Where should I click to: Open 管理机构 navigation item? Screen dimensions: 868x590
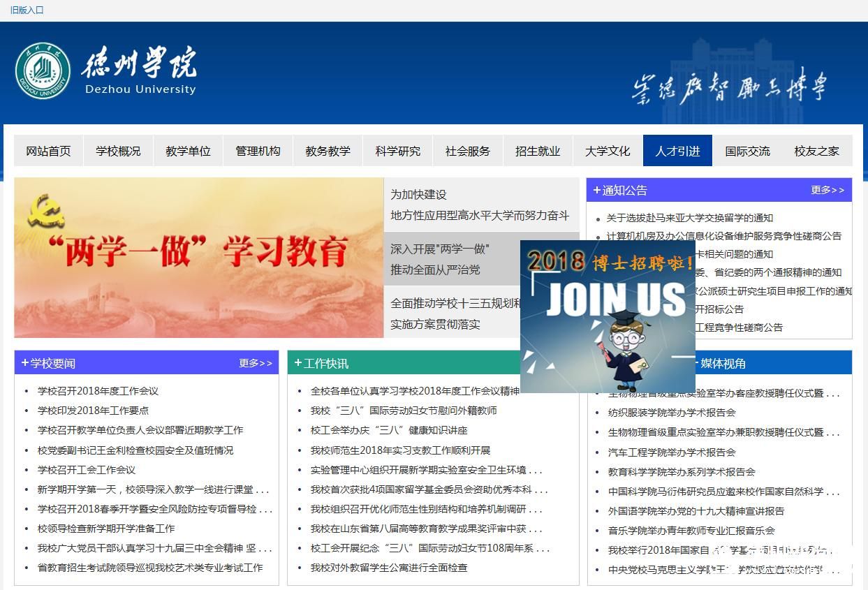pyautogui.click(x=258, y=151)
